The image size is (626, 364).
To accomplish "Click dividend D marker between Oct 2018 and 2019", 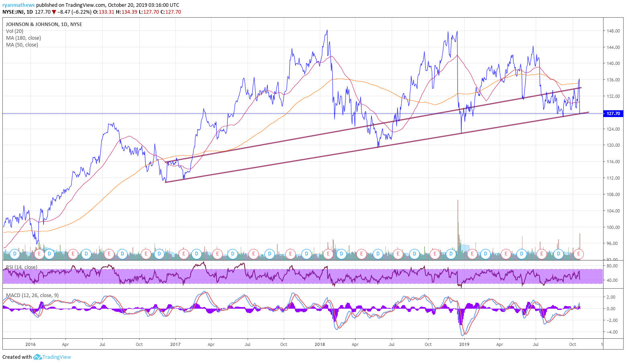I will click(x=451, y=254).
